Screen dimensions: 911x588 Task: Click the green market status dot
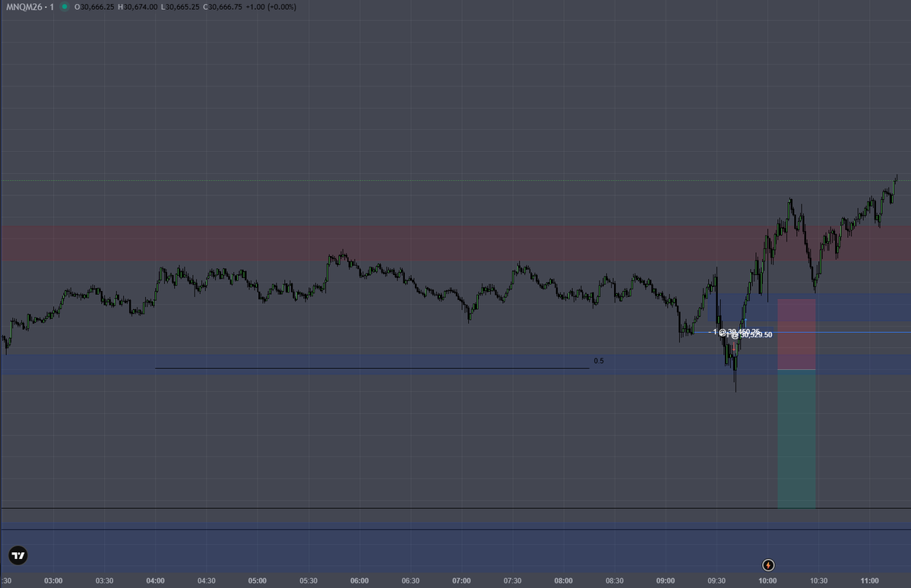(65, 7)
